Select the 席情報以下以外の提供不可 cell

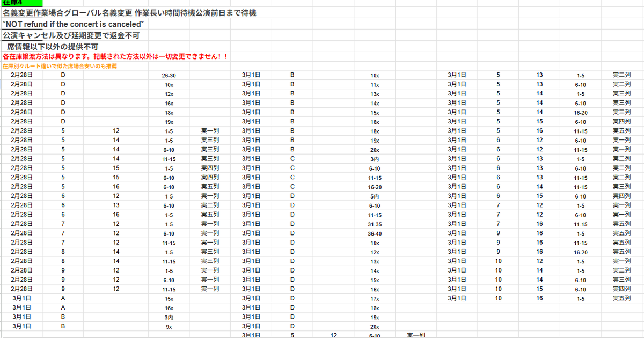tap(53, 47)
